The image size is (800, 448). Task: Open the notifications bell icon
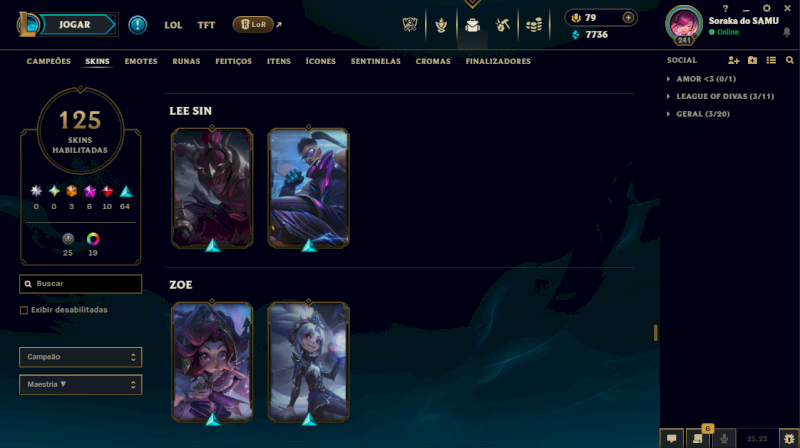(787, 32)
